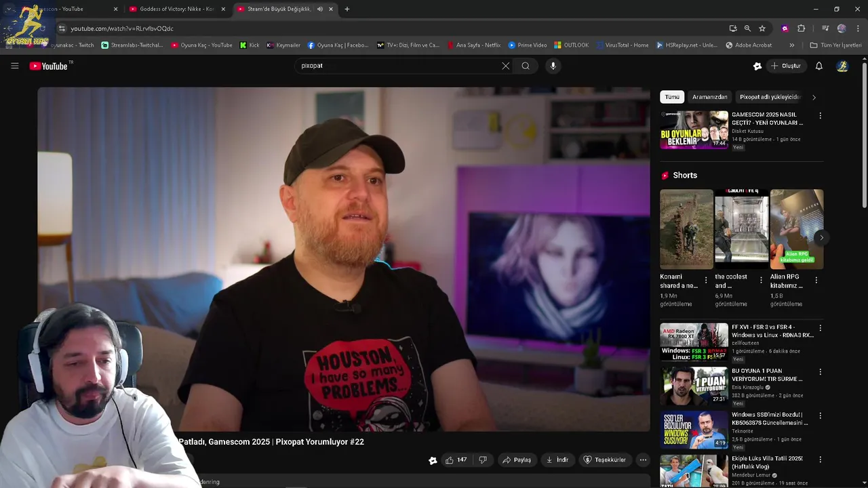The image size is (868, 488).
Task: Select the Pixopat adlı yükleyiciden chip
Action: (770, 97)
